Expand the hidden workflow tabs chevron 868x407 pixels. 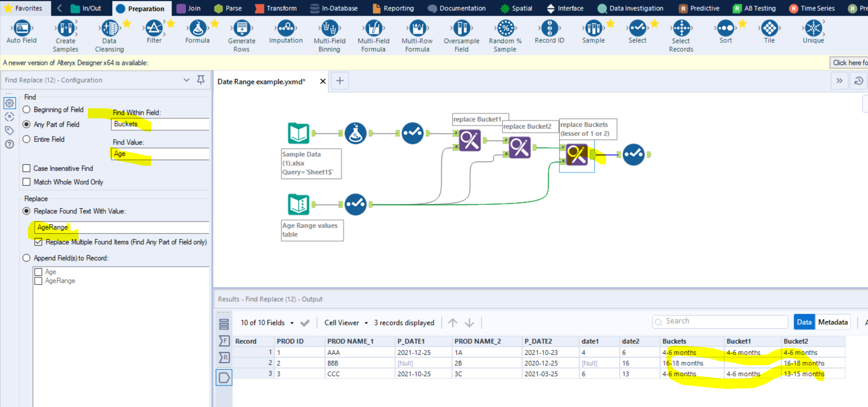839,81
